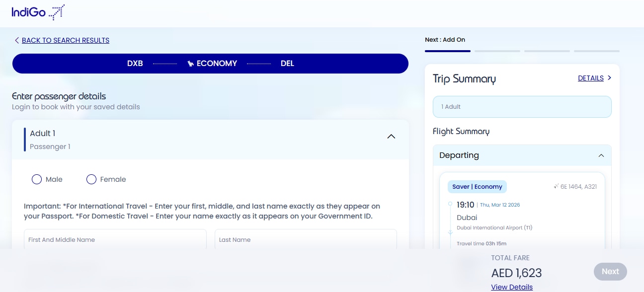This screenshot has width=644, height=292.
Task: Click the first highlighted progress step bar
Action: (x=447, y=51)
